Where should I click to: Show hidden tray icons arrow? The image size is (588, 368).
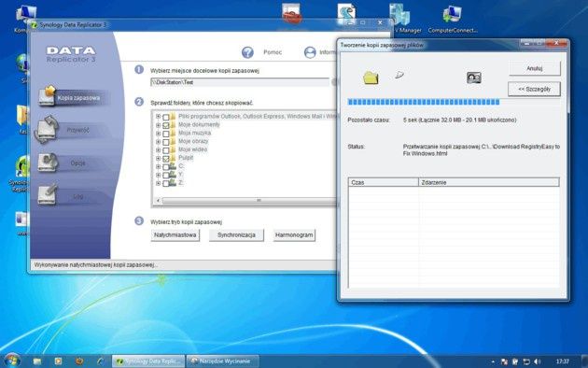tap(493, 362)
